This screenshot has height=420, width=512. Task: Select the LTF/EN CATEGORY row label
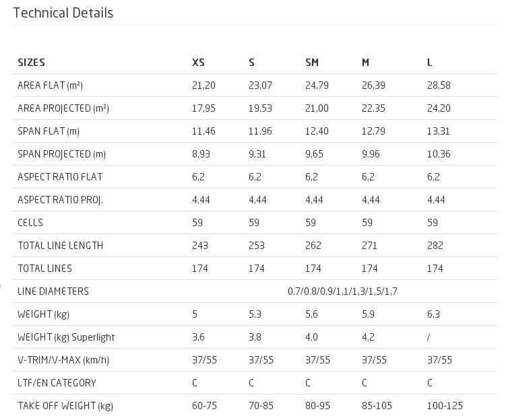57,383
